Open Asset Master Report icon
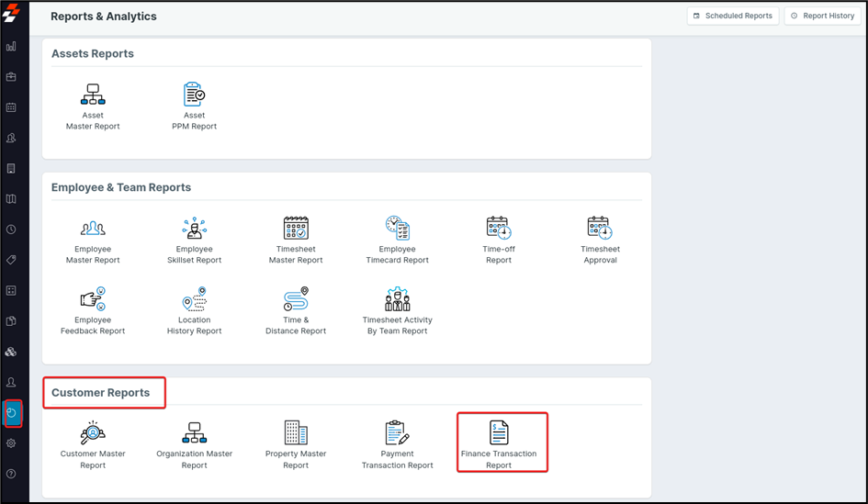Screen dimensions: 868x504 pos(93,95)
